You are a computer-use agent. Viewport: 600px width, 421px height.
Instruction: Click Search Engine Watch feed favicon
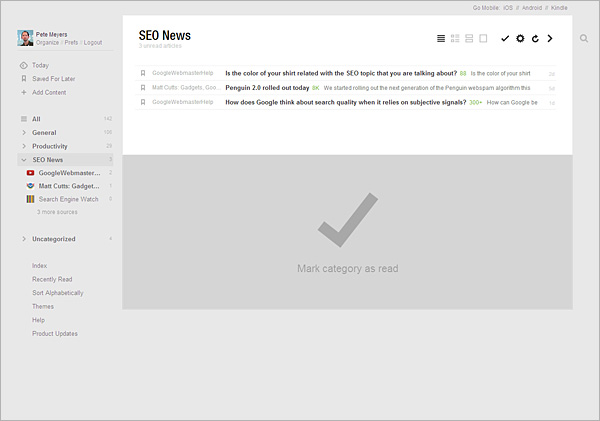pos(30,199)
